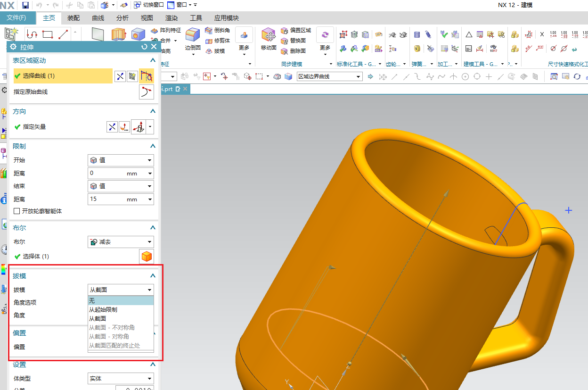Toggle the 开放轮廓智能体 checkbox

pyautogui.click(x=17, y=211)
